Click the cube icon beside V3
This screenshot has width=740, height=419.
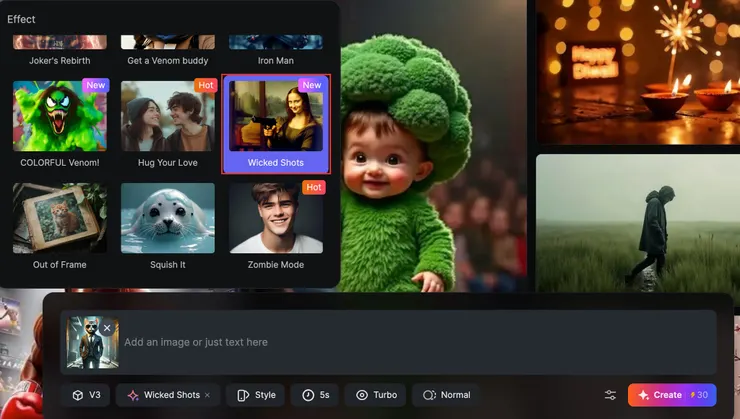click(x=78, y=395)
